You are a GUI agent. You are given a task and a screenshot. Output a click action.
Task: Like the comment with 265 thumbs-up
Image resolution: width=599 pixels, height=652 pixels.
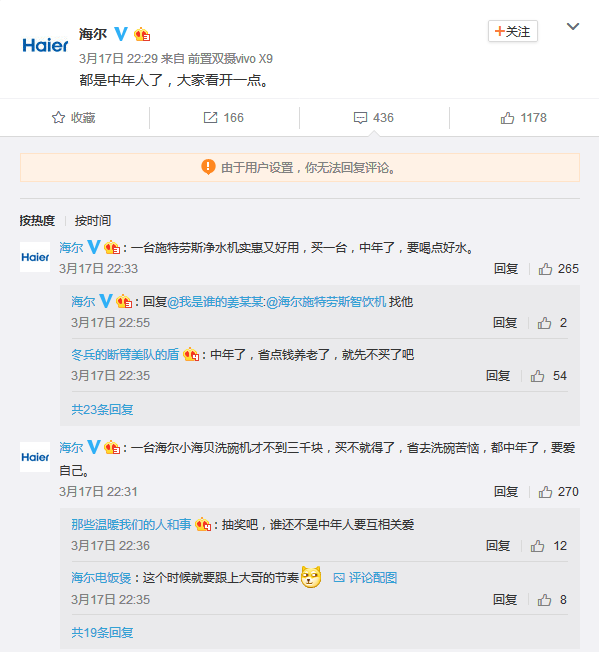point(545,269)
